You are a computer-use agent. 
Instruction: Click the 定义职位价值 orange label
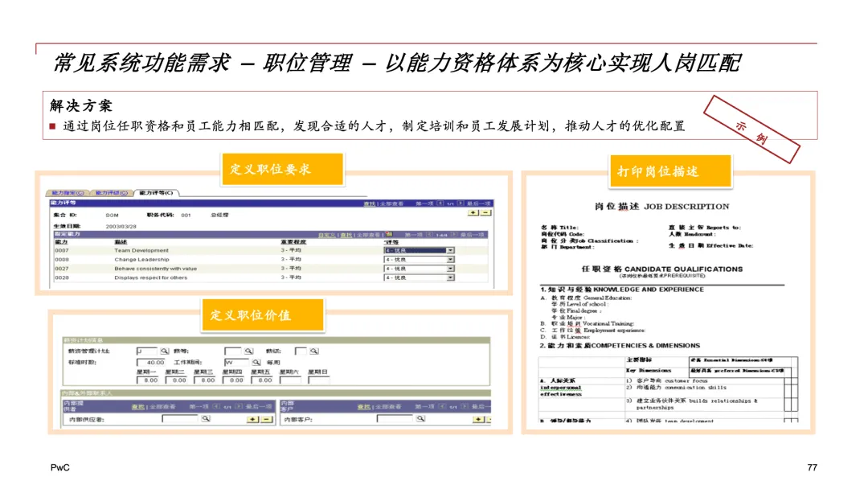pos(263,315)
